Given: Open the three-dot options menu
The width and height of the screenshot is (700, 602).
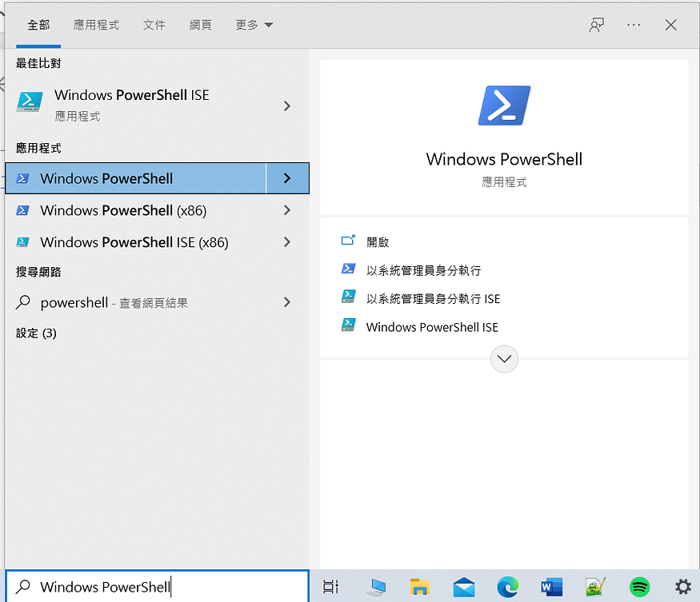Looking at the screenshot, I should pos(634,25).
